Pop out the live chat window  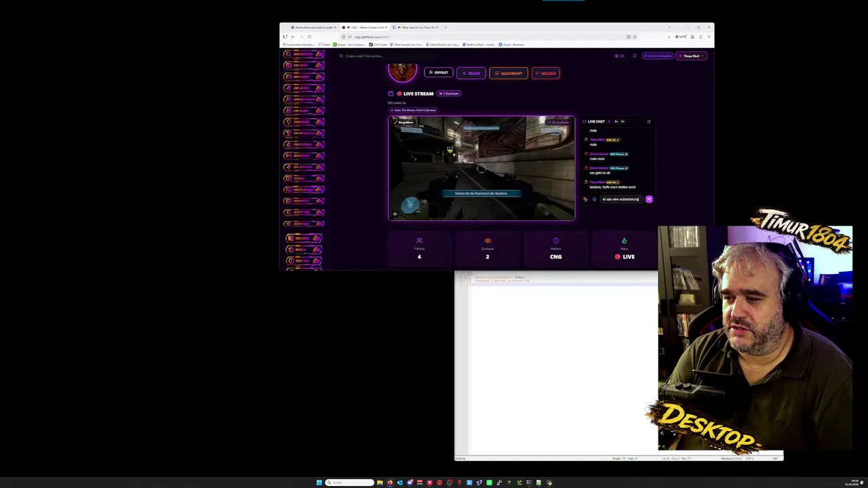[649, 122]
